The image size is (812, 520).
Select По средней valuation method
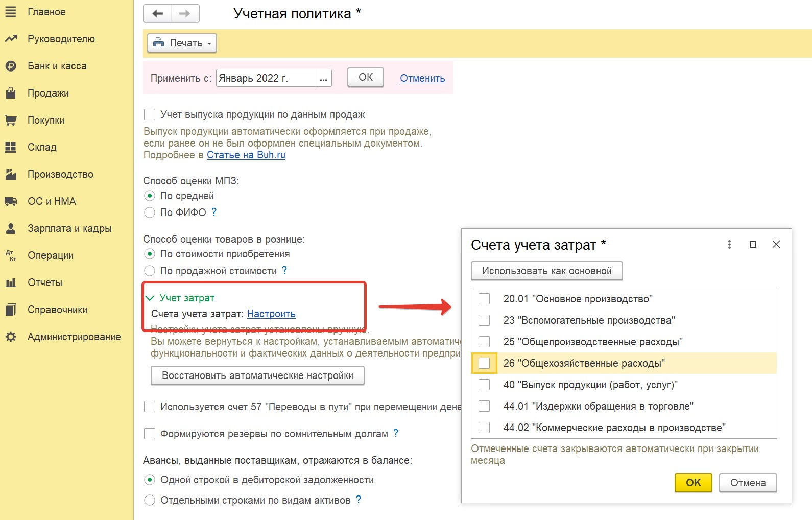150,196
